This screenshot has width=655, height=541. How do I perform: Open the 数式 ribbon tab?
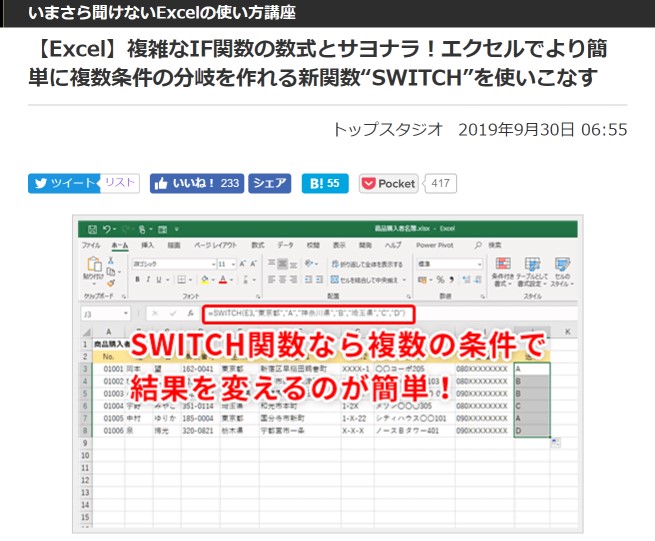click(x=258, y=245)
